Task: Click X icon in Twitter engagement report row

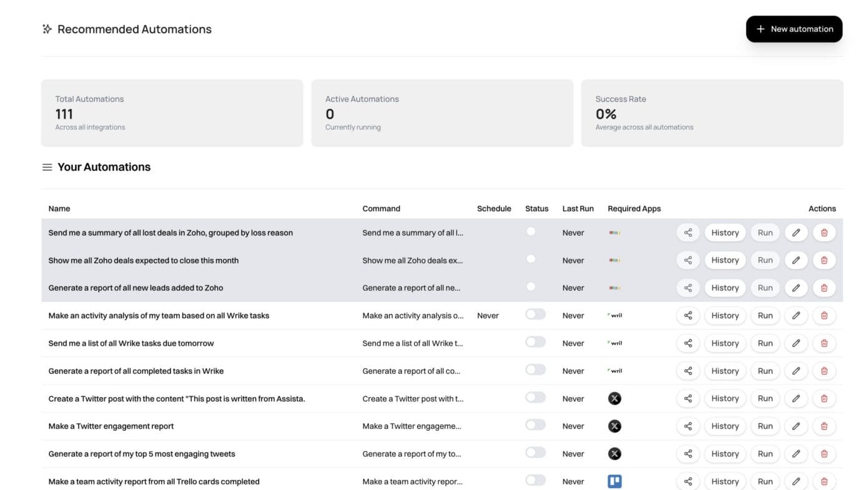Action: click(614, 426)
